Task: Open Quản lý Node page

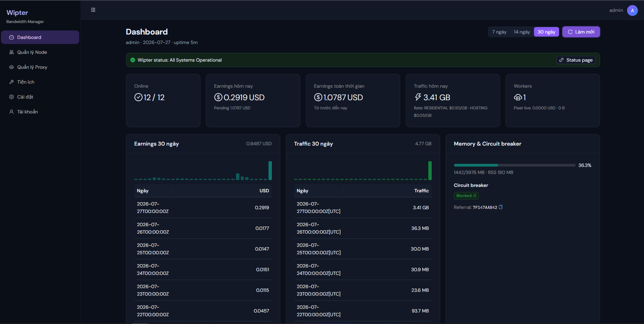Action: 40,52
